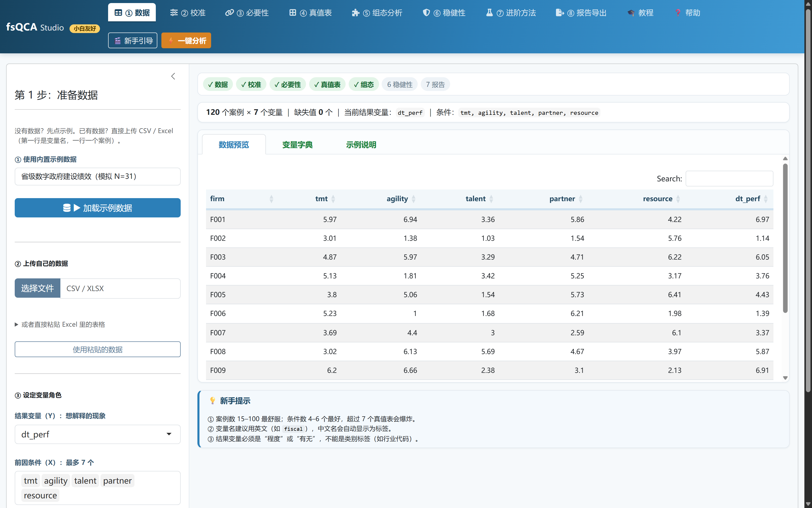This screenshot has height=508, width=812.
Task: Click the shield icon for 稳健性
Action: click(x=426, y=13)
